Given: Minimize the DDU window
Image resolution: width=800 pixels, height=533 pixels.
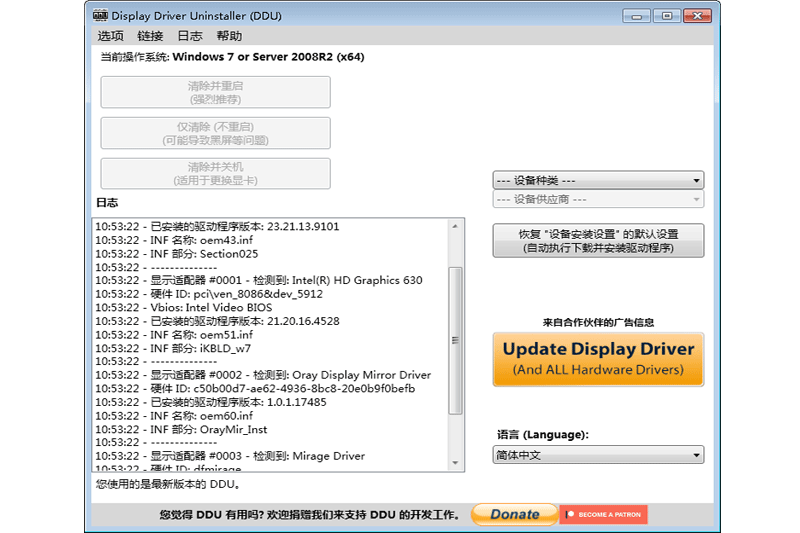Looking at the screenshot, I should [x=638, y=15].
